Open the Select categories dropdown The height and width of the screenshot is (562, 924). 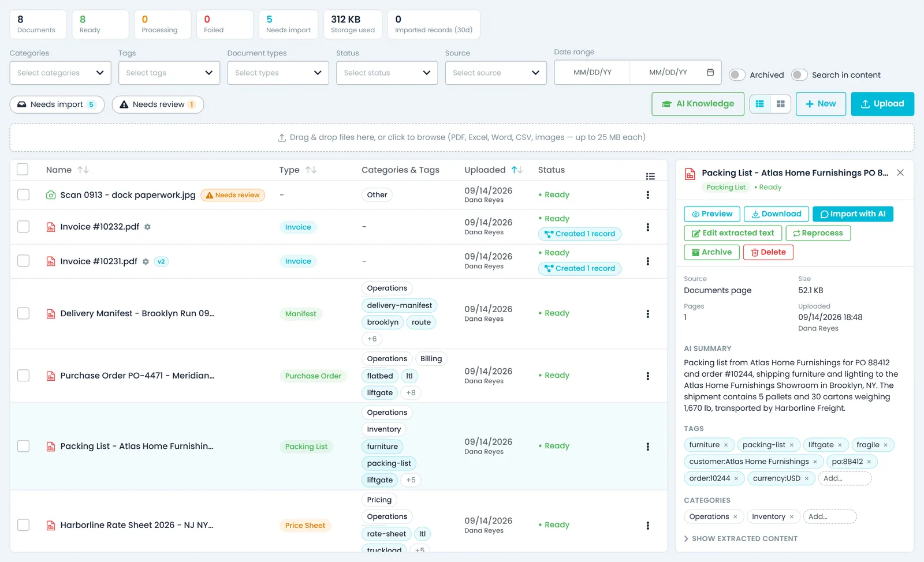[60, 73]
